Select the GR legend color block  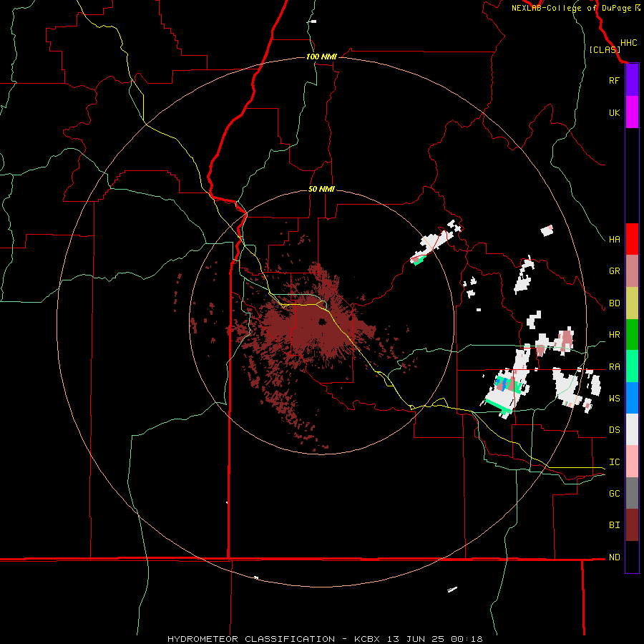pyautogui.click(x=632, y=270)
